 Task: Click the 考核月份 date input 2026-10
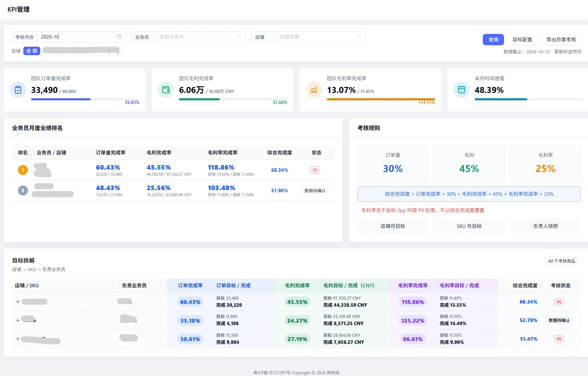pyautogui.click(x=81, y=37)
